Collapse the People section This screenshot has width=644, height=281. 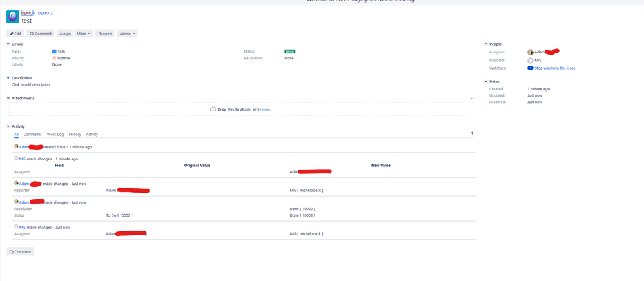click(x=486, y=44)
